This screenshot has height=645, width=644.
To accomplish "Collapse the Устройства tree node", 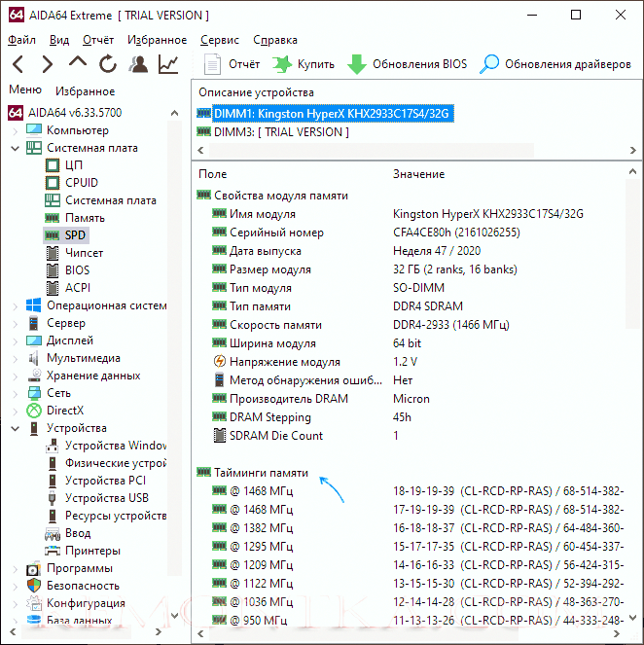I will pos(15,428).
